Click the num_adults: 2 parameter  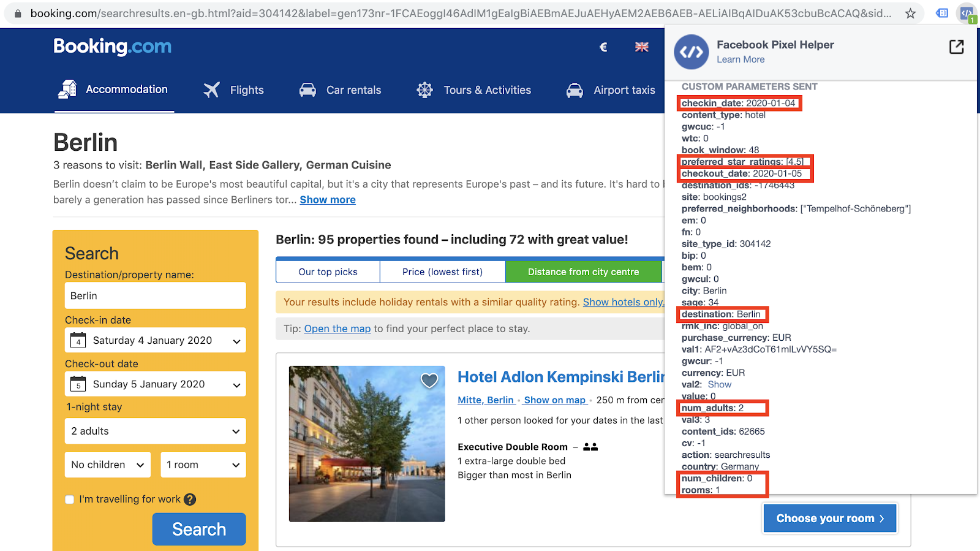(712, 408)
